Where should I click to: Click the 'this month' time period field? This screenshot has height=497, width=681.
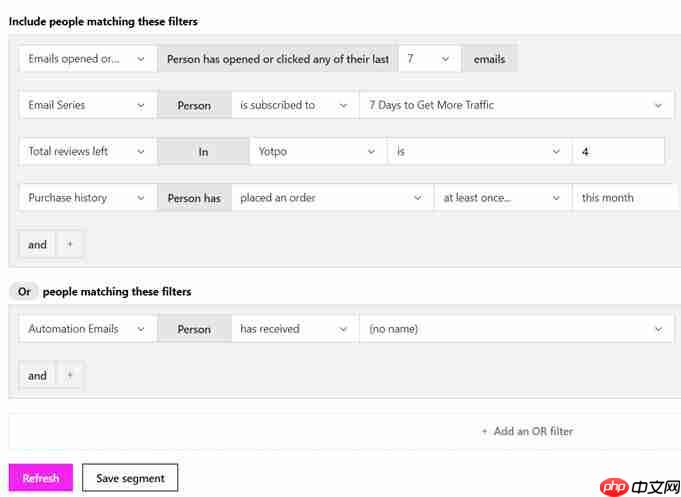click(x=625, y=198)
